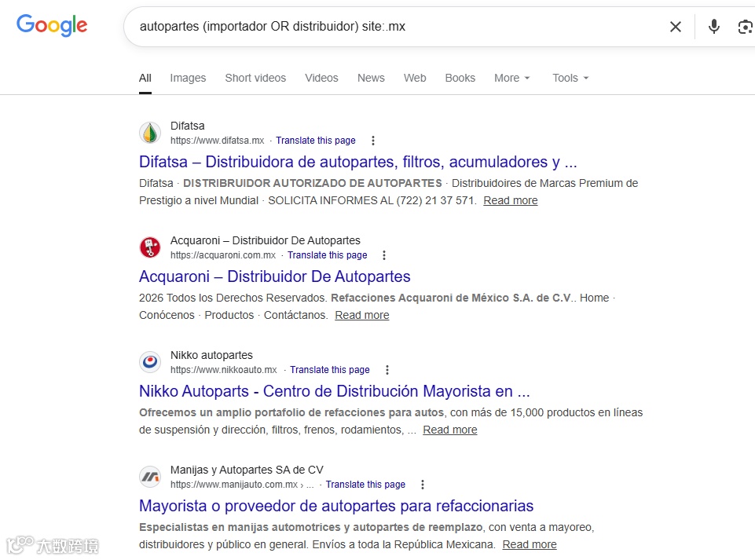Screen dimensions: 755x560
Task: Expand the Tools dropdown
Action: pos(570,78)
